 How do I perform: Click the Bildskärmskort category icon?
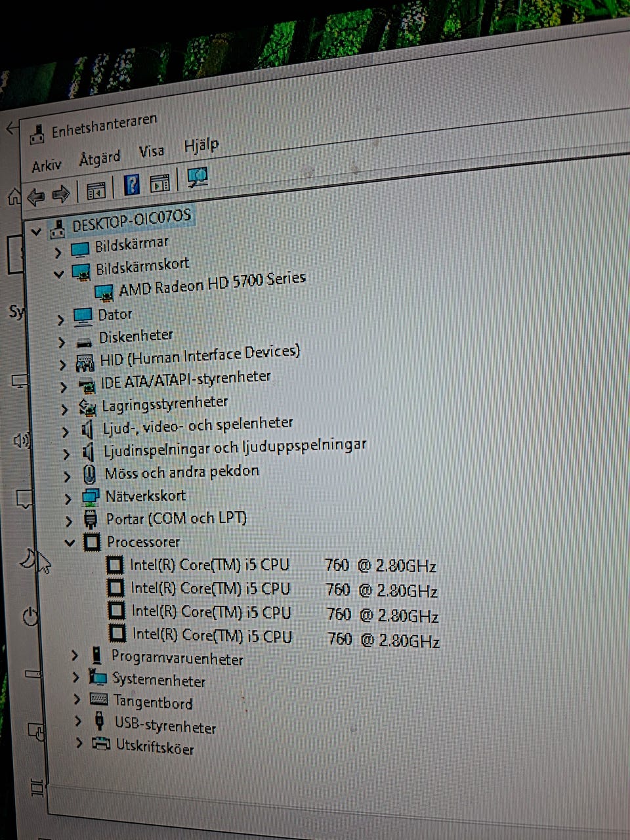click(x=80, y=271)
